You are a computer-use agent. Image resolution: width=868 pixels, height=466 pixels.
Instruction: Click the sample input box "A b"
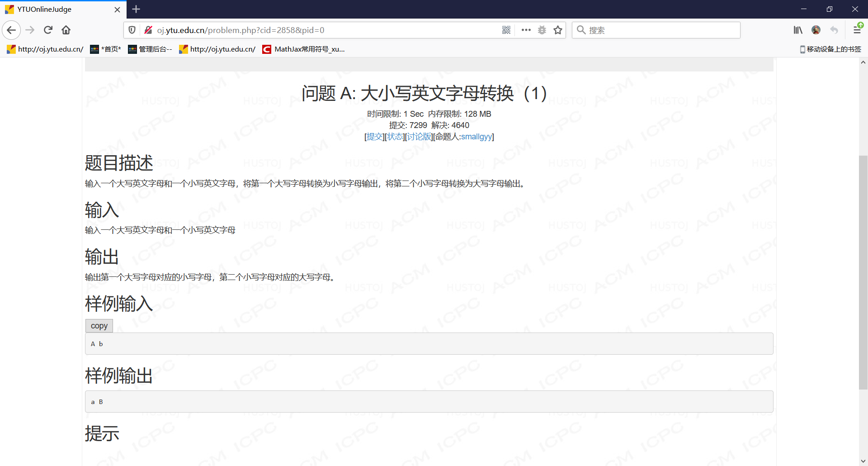pos(429,344)
